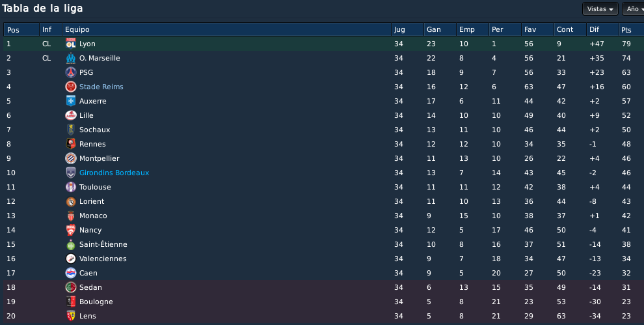The width and height of the screenshot is (644, 325).
Task: Select the PSG club logo
Action: click(x=71, y=72)
